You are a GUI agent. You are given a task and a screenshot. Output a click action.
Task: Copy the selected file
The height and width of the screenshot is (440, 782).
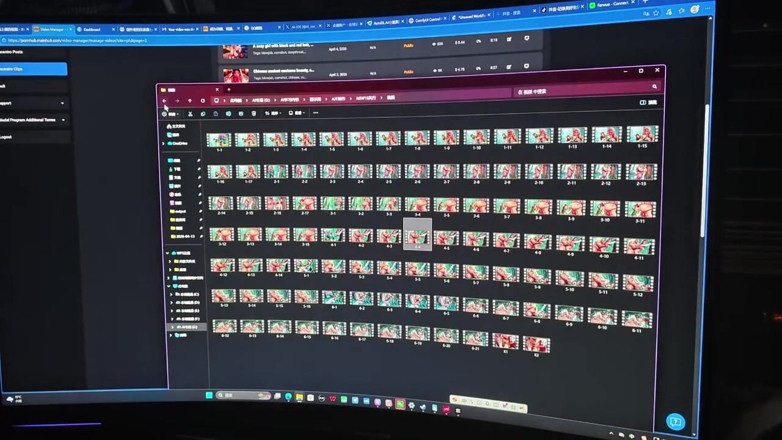coord(203,114)
